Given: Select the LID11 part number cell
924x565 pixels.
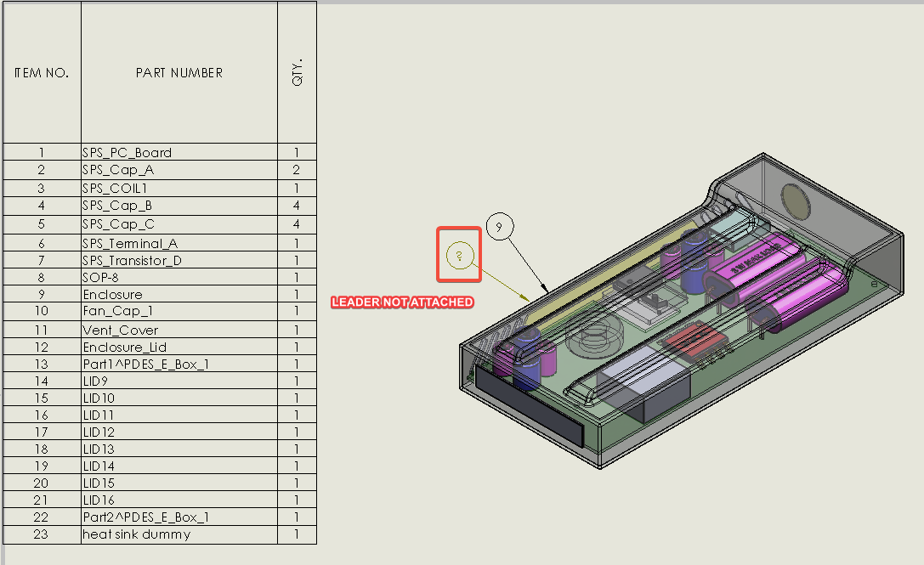Looking at the screenshot, I should [x=179, y=415].
